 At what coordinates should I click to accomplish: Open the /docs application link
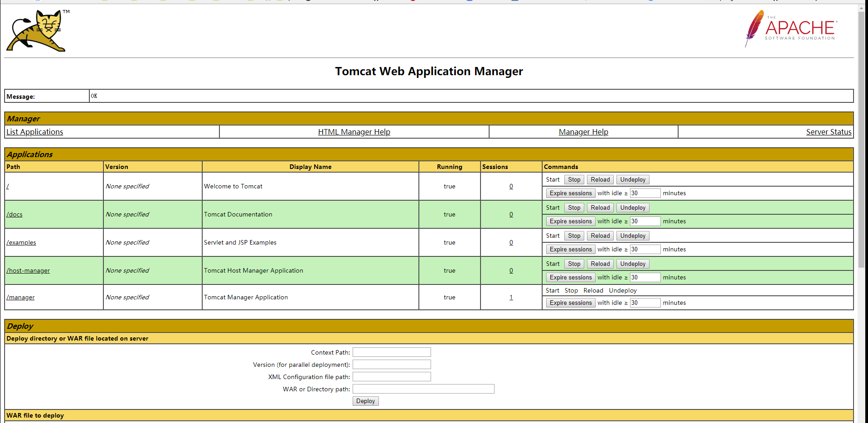pyautogui.click(x=15, y=214)
